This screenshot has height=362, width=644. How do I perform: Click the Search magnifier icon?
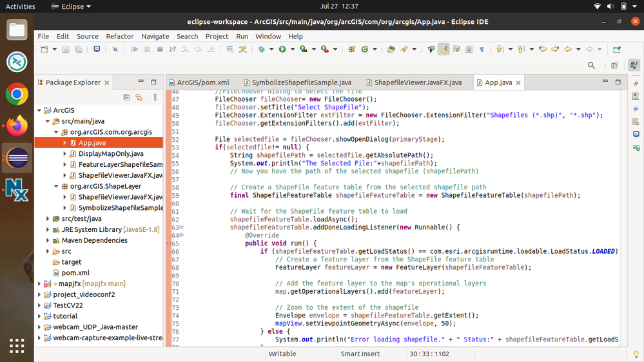click(591, 65)
